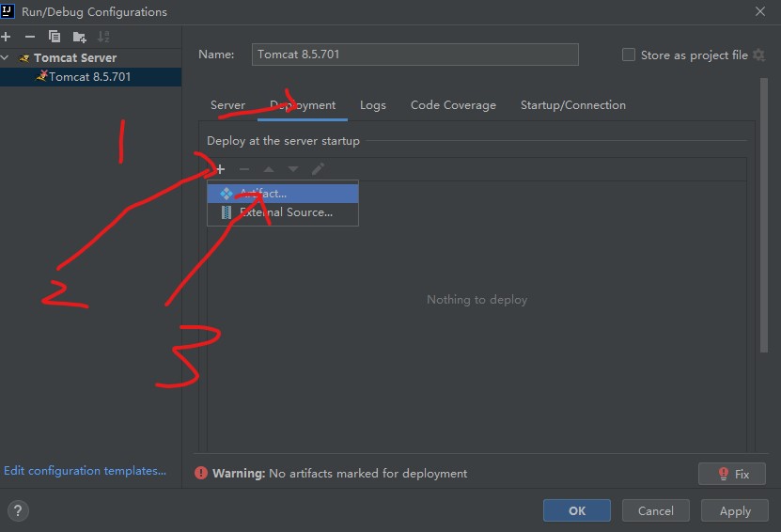
Task: Move the deployment item up
Action: coord(269,169)
